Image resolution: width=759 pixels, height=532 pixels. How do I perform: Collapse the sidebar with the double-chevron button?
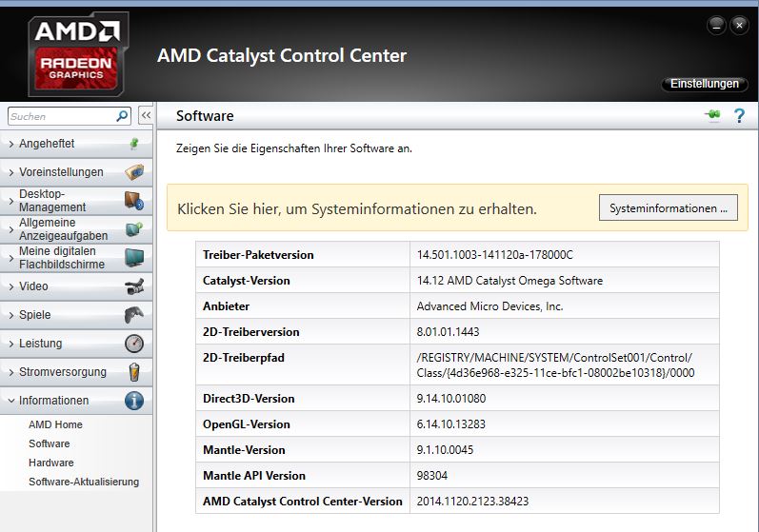coord(146,116)
